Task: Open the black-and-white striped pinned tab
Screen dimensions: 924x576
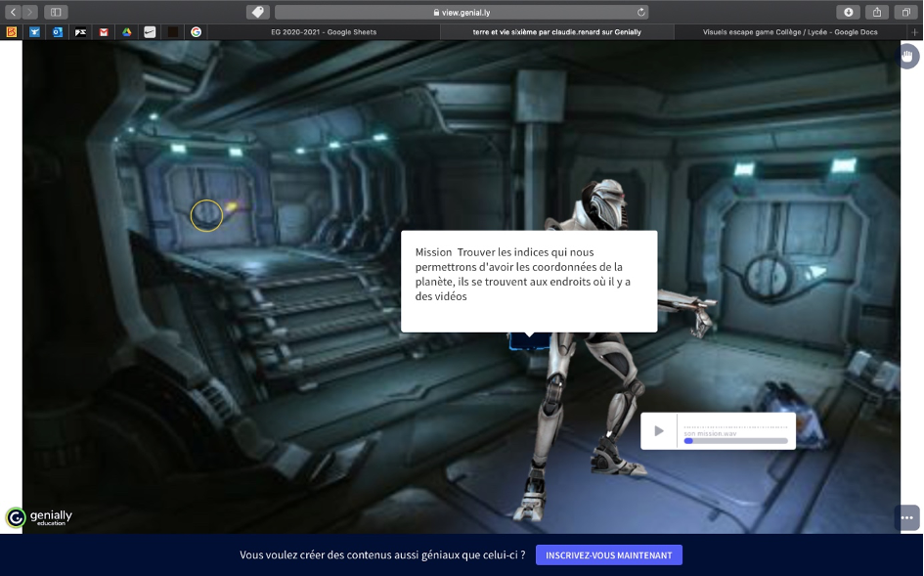Action: (80, 32)
